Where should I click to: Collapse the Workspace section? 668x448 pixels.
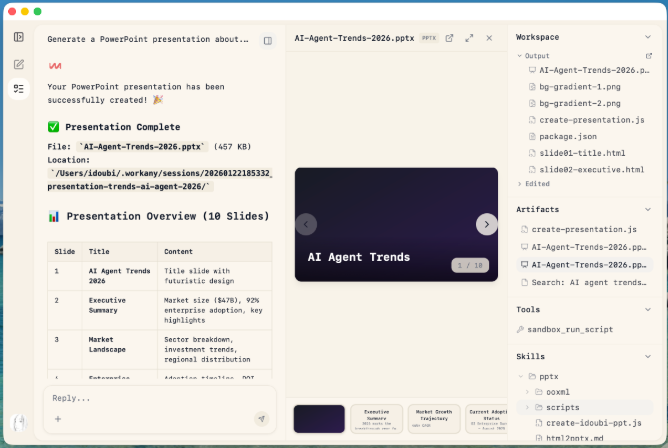648,37
